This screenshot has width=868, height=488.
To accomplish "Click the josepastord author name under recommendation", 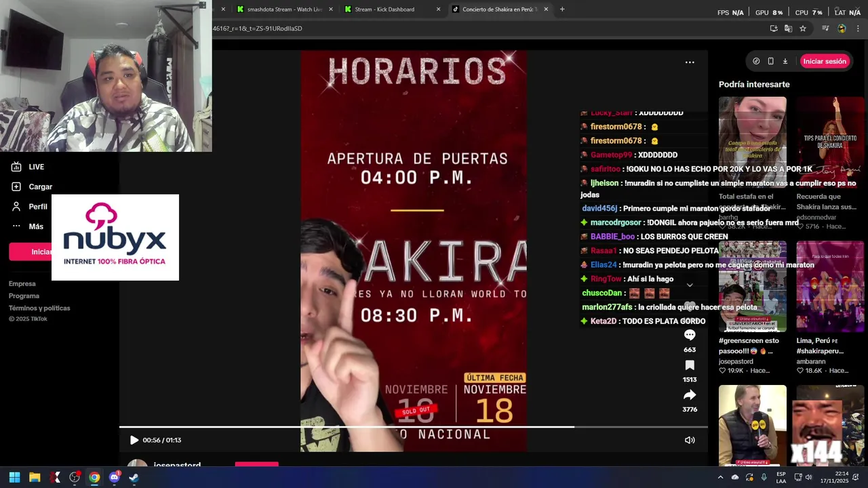I will tap(736, 362).
